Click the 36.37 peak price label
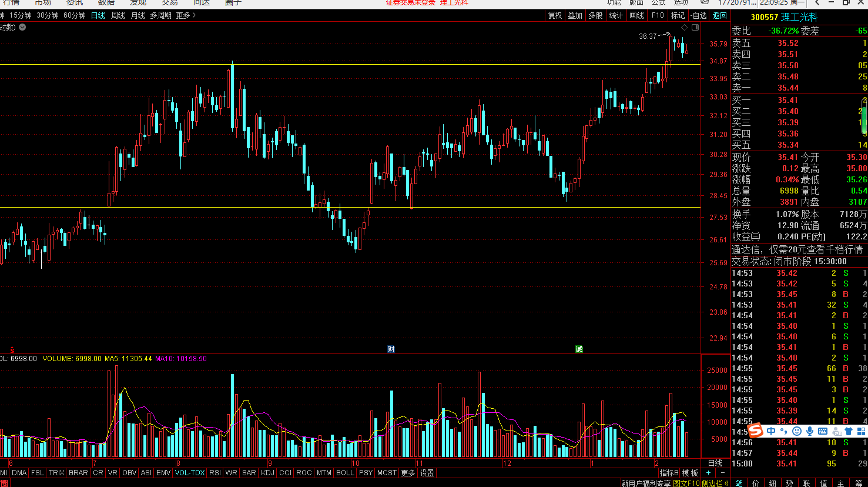 click(648, 36)
